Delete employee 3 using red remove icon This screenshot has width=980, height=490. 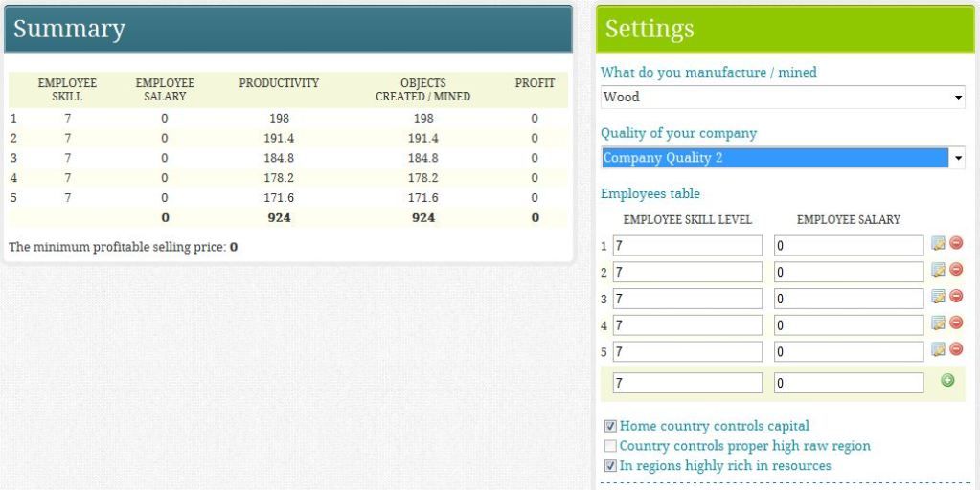pos(955,297)
